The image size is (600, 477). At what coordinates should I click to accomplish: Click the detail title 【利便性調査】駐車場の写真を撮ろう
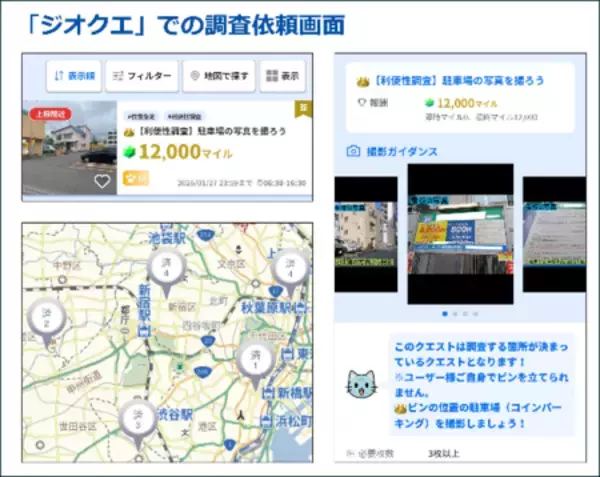(x=458, y=81)
